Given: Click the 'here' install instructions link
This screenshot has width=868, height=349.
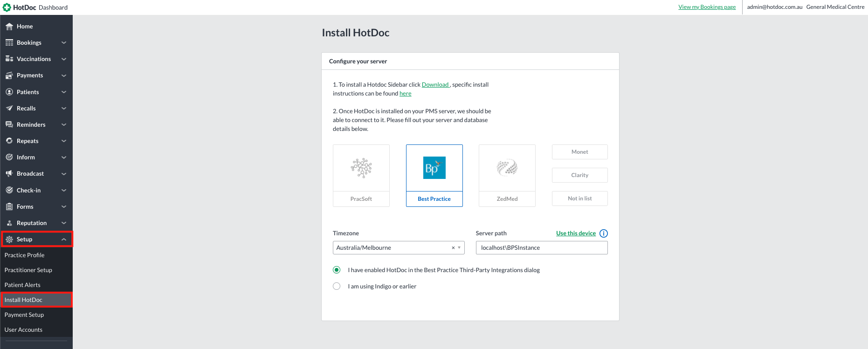Looking at the screenshot, I should (406, 94).
